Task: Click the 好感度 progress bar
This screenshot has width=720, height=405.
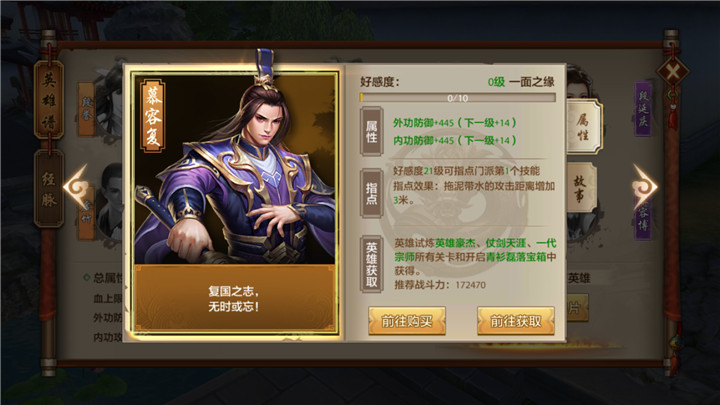Action: 458,98
